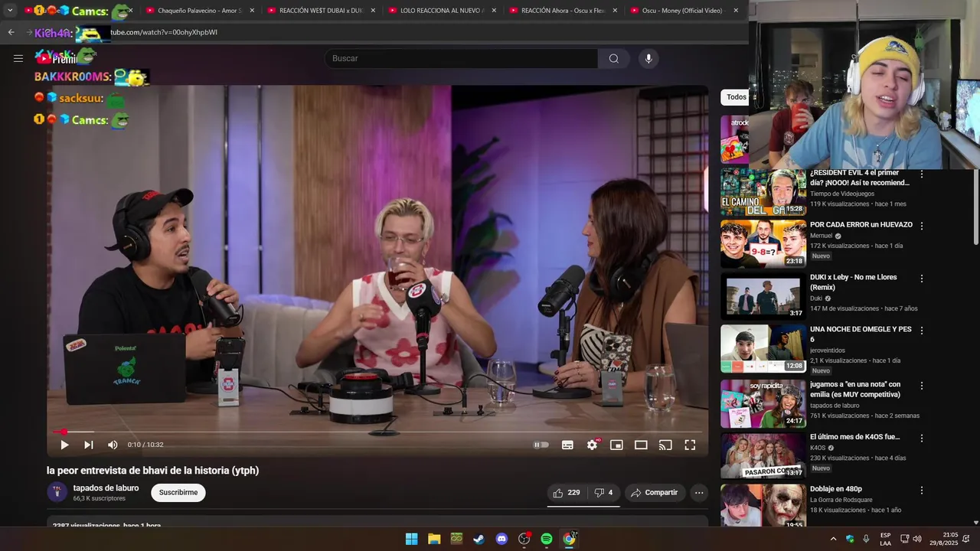The width and height of the screenshot is (980, 551).
Task: Open the YouTube hamburger guide menu
Action: (18, 58)
